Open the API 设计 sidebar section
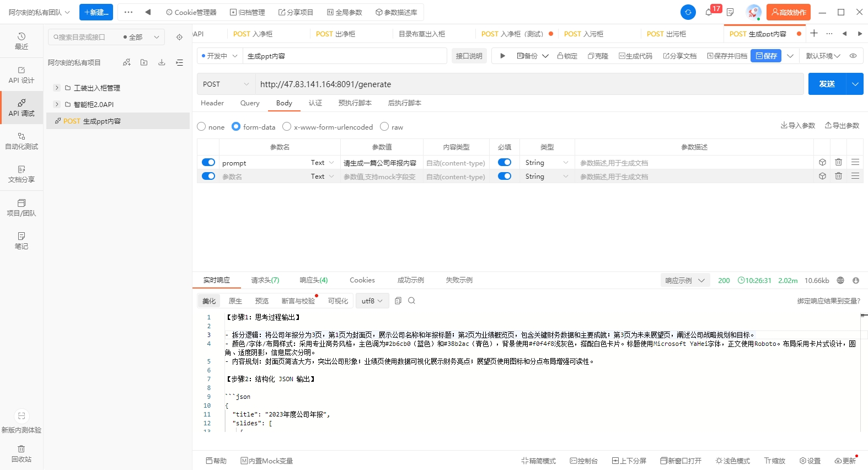 [22, 75]
